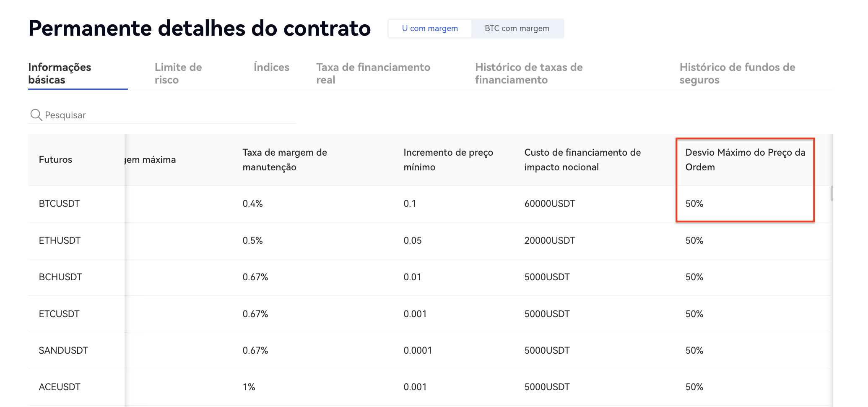Switch to the Índices tab
Screen dimensions: 868x407
271,67
